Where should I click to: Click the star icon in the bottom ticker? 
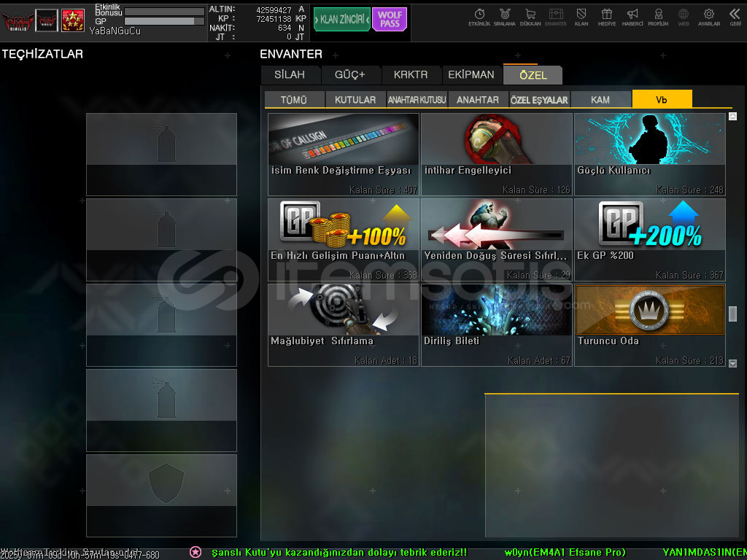196,552
